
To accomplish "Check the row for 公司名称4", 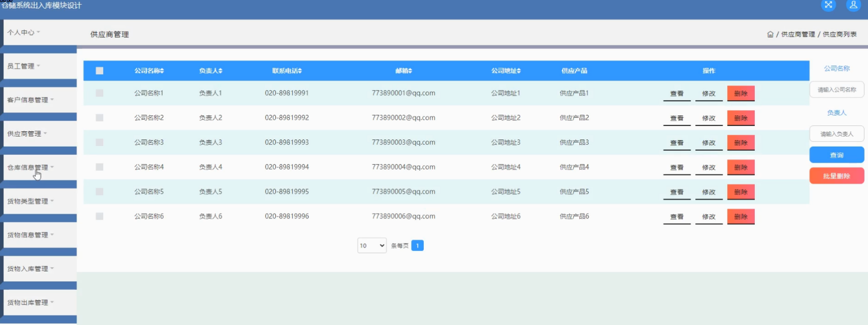I will pyautogui.click(x=100, y=167).
